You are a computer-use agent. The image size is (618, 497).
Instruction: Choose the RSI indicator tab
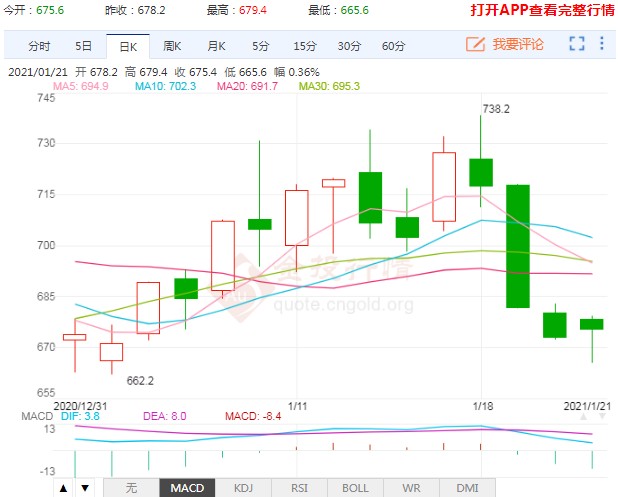(299, 488)
